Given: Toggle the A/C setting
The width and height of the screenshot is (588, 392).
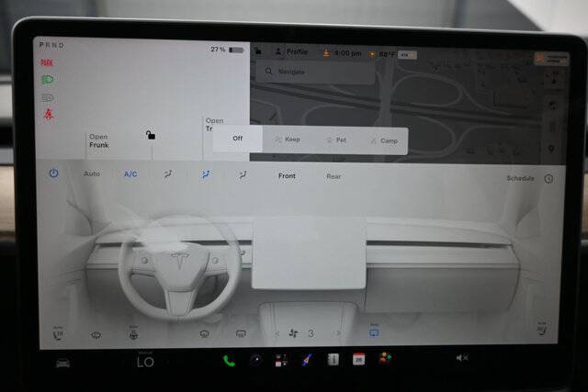Looking at the screenshot, I should point(130,174).
